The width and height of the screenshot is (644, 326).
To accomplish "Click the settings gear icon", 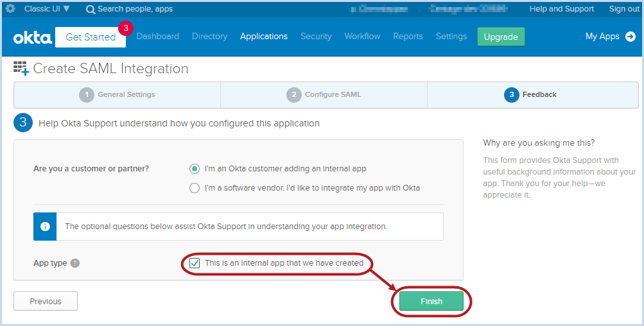I will point(11,8).
